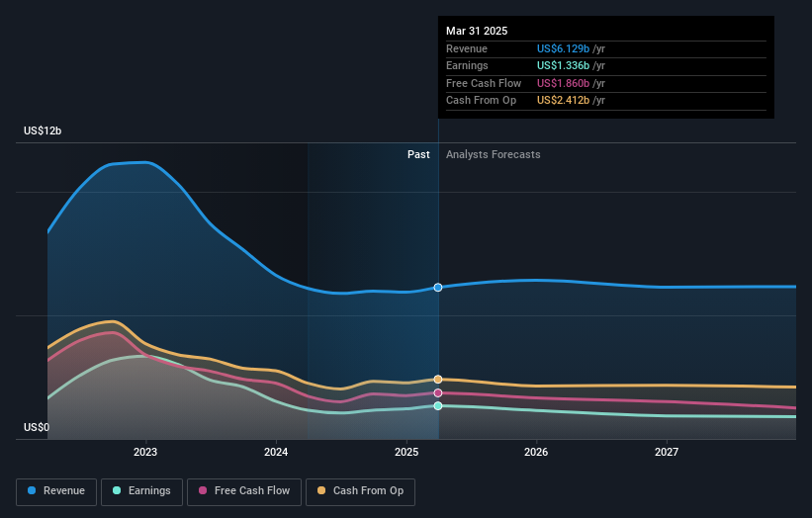The height and width of the screenshot is (518, 812).
Task: Click the 2027 x-axis label
Action: (667, 452)
